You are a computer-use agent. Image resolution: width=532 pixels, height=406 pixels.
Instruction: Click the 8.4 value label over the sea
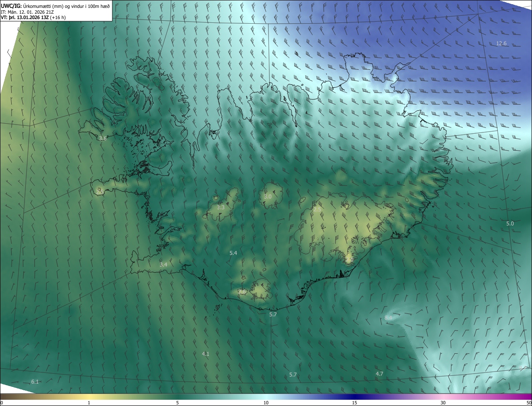(x=389, y=318)
